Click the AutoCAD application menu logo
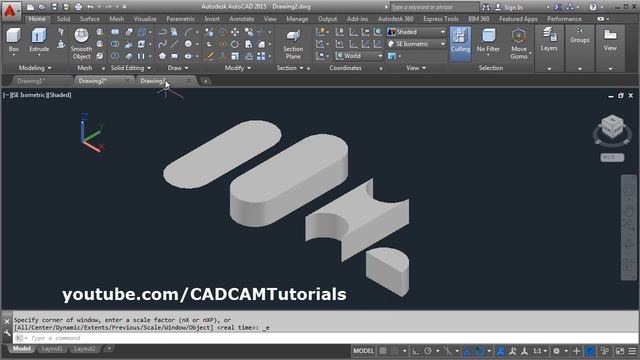This screenshot has width=640, height=360. point(10,10)
